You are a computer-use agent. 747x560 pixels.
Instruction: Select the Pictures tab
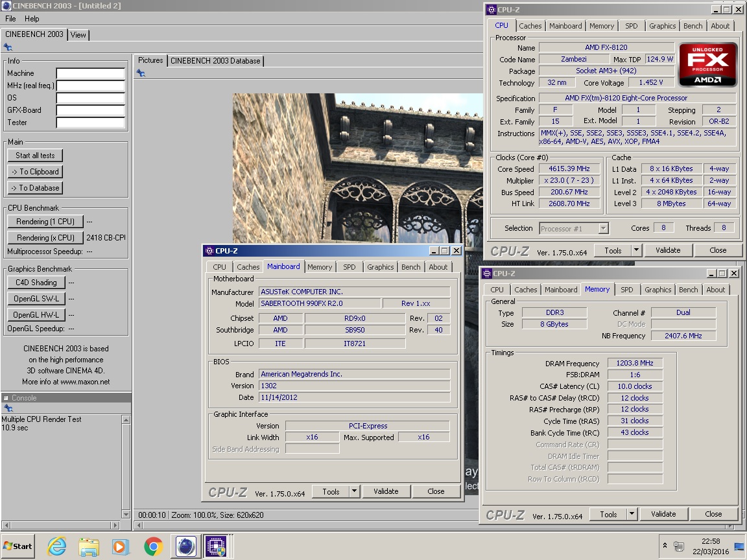(x=150, y=60)
